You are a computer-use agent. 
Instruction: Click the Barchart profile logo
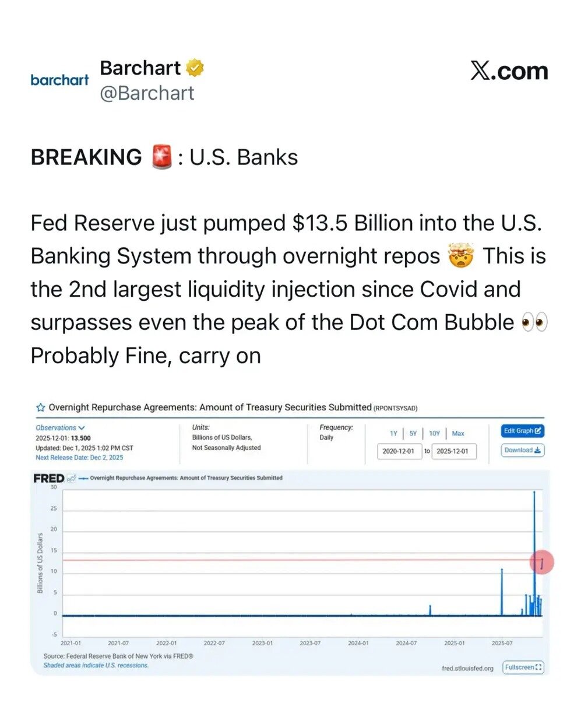point(59,80)
